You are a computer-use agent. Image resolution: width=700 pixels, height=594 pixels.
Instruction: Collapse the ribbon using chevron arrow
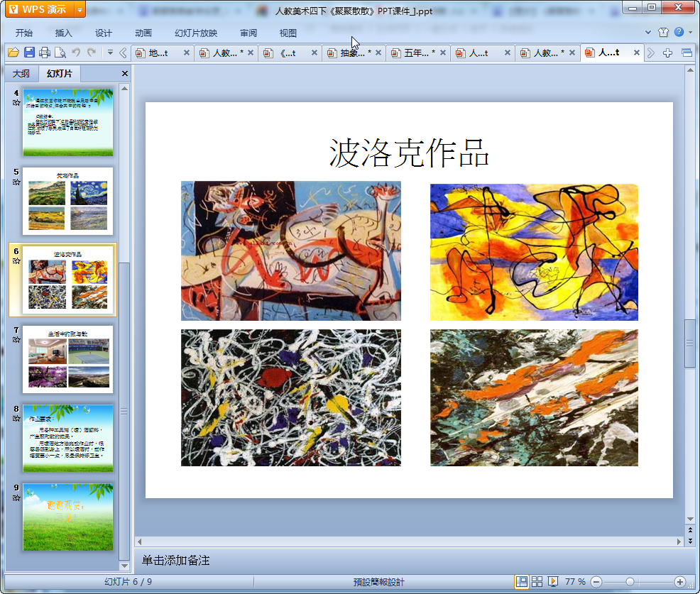(x=648, y=32)
